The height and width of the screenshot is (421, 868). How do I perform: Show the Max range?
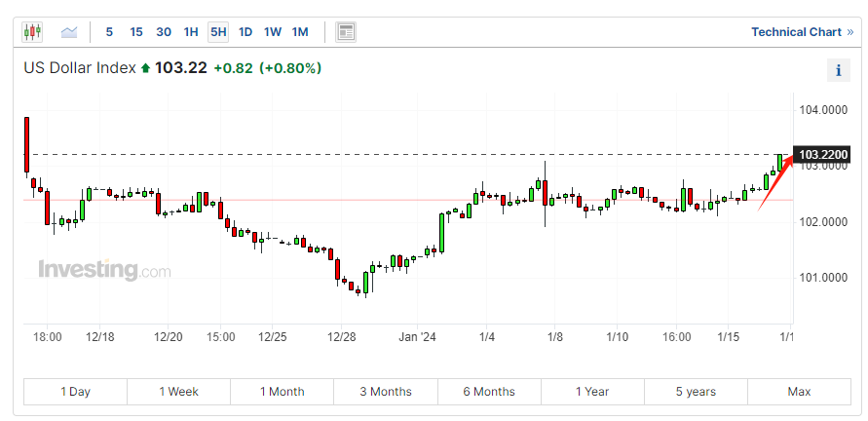[x=800, y=392]
